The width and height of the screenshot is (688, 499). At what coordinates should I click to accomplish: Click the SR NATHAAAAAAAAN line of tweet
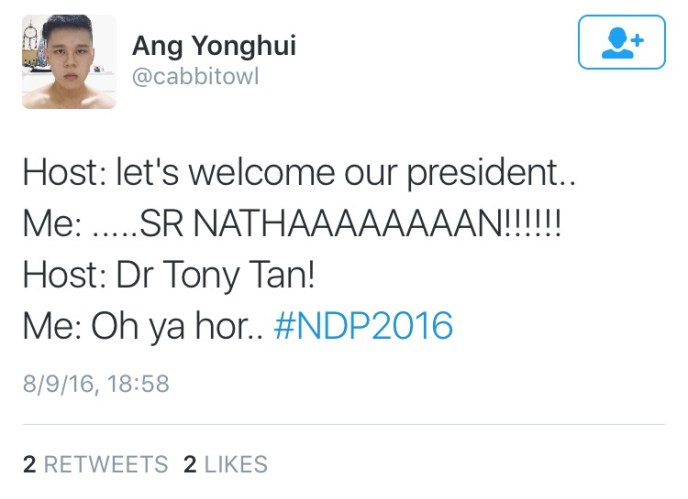[292, 226]
